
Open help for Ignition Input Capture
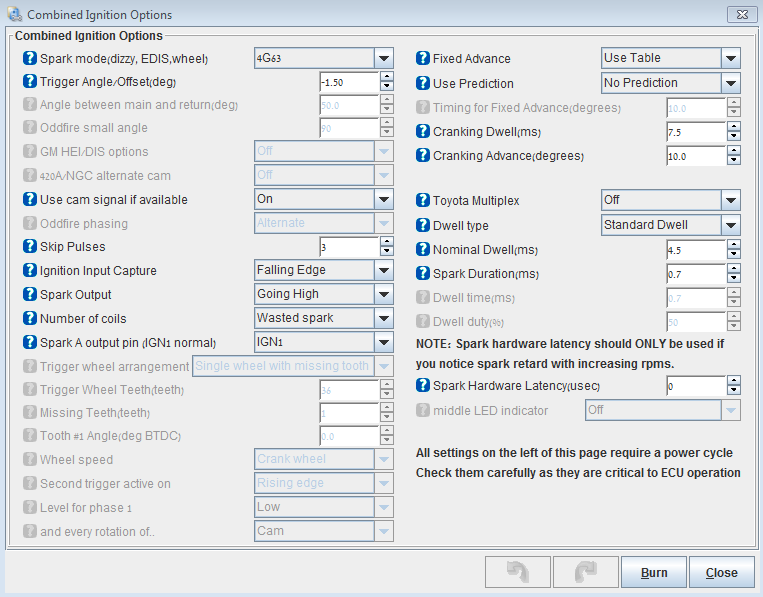click(30, 270)
